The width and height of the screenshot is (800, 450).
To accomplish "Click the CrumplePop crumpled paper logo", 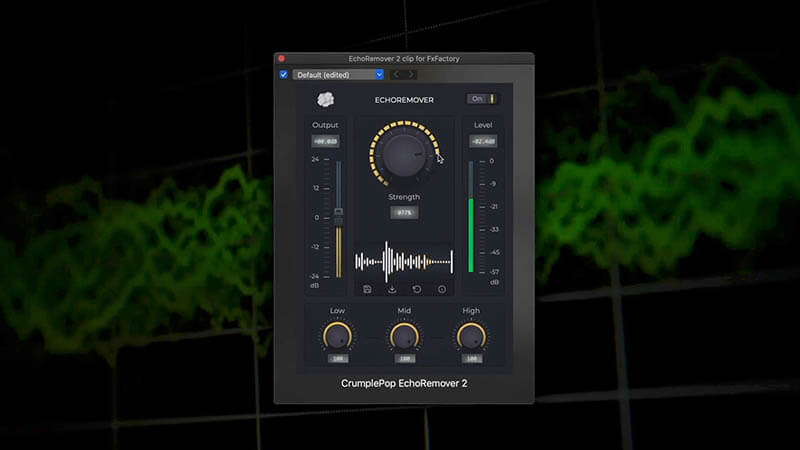I will (326, 99).
